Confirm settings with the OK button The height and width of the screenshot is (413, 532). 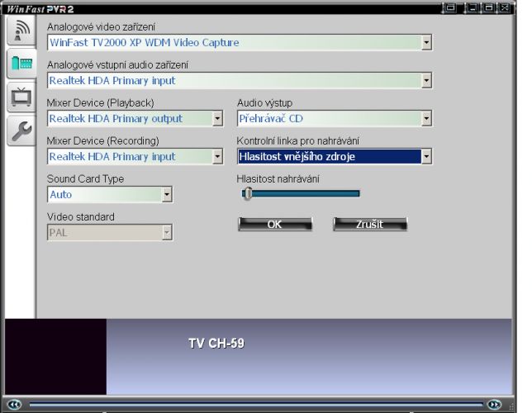point(275,225)
